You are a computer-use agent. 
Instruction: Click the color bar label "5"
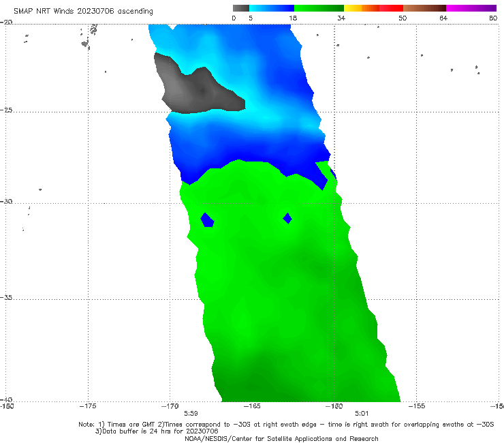[251, 18]
